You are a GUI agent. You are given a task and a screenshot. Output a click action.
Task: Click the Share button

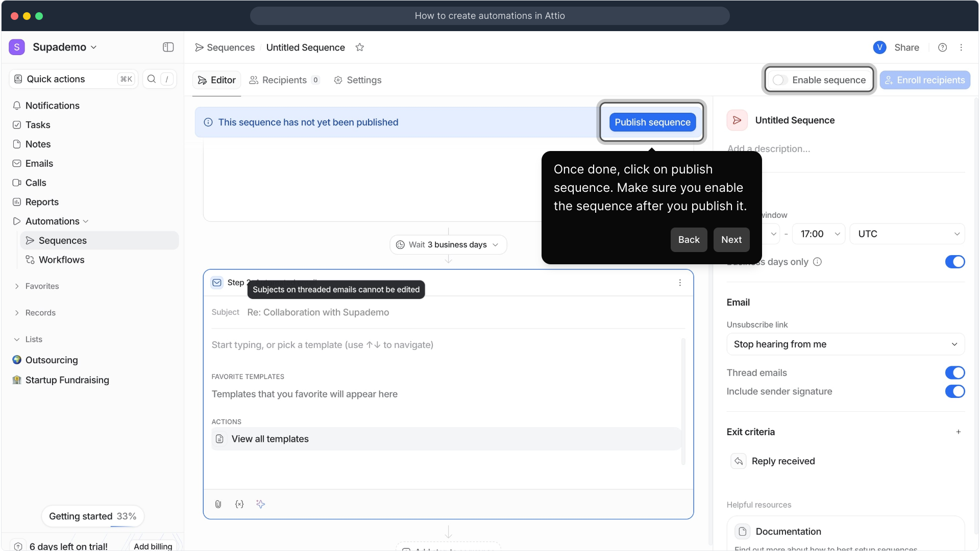(x=906, y=47)
